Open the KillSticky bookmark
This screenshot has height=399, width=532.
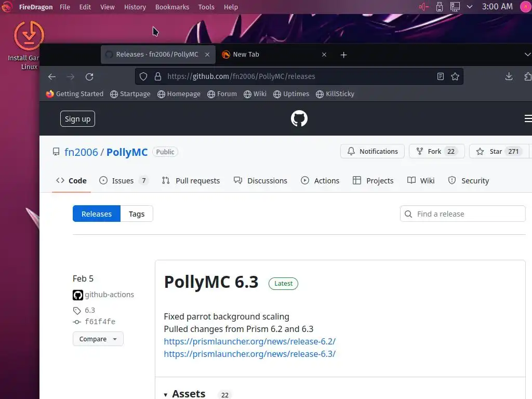335,94
